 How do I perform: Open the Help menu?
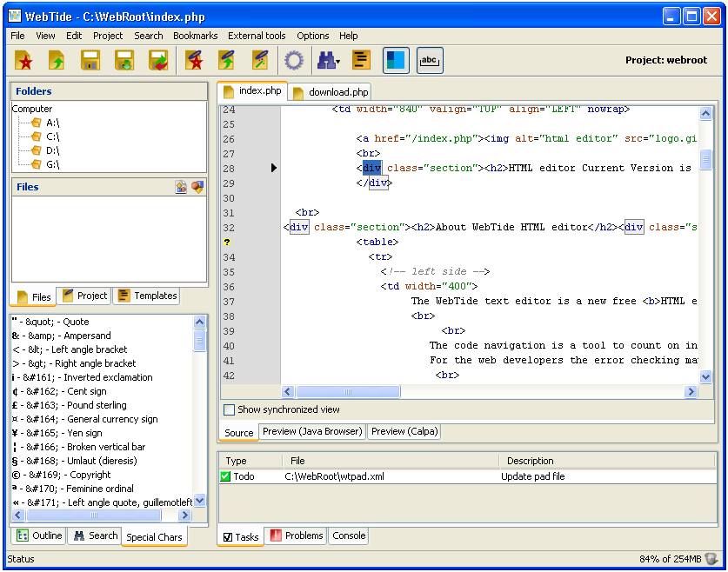click(348, 36)
